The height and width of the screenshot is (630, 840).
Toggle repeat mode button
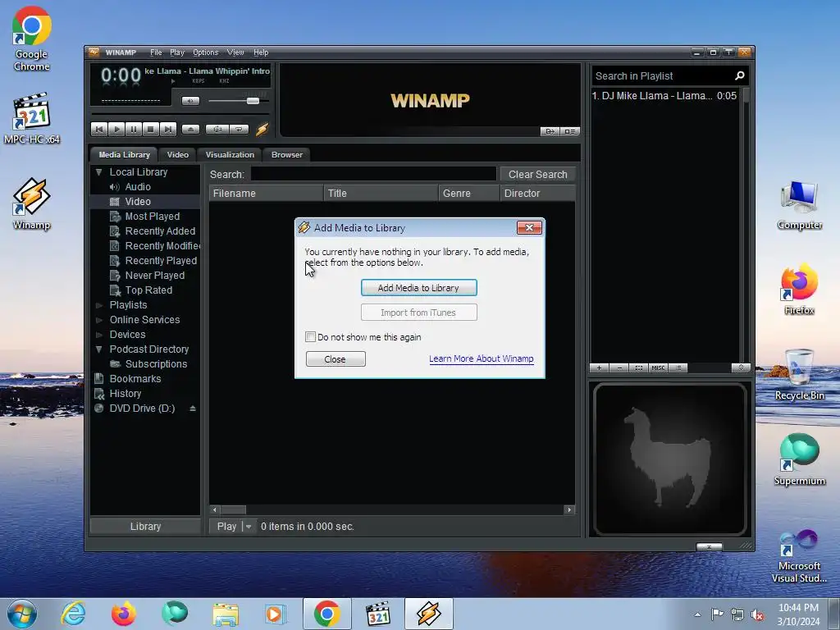pos(239,129)
